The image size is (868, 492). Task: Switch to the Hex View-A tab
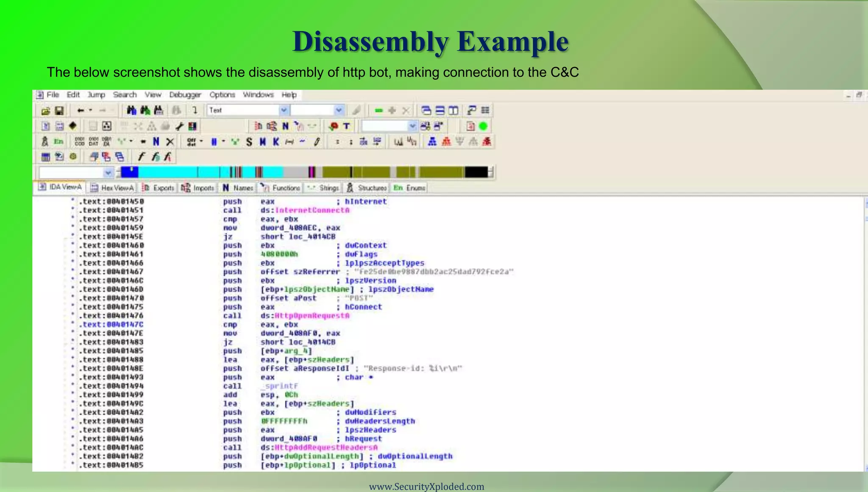pyautogui.click(x=112, y=188)
